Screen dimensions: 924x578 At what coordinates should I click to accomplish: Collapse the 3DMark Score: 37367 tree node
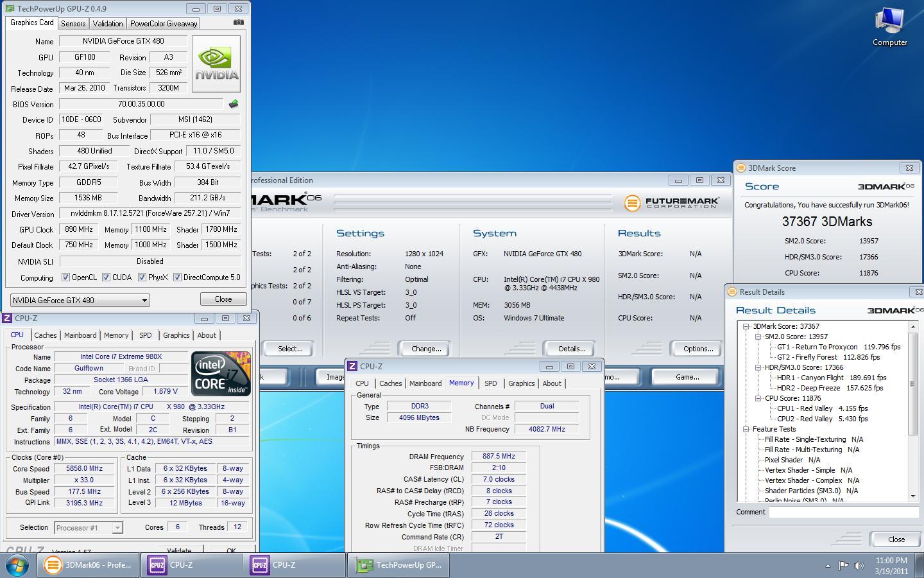(x=746, y=326)
